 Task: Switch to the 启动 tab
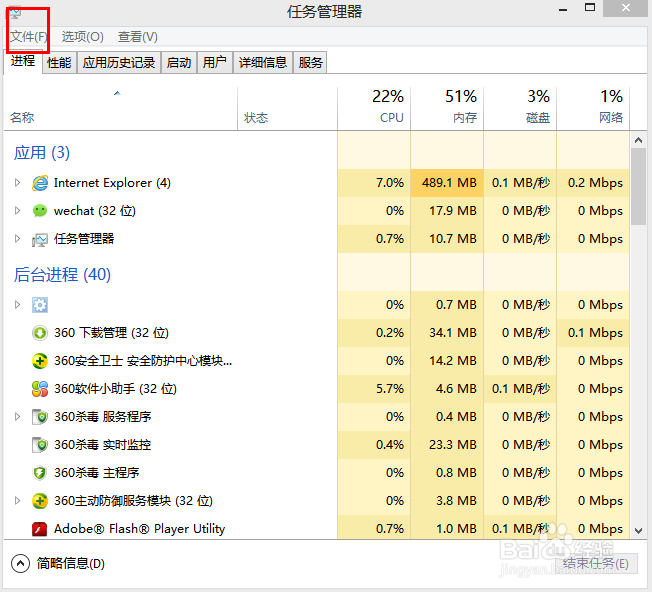[x=179, y=63]
